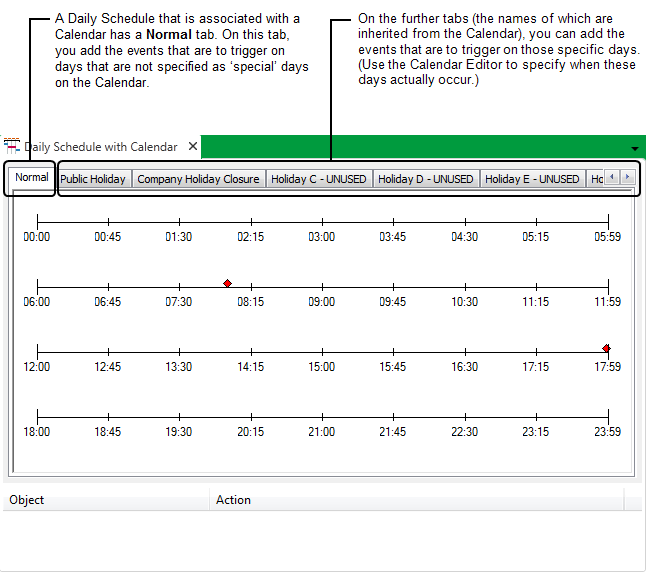Open the document window list dropdown arrow
The height and width of the screenshot is (572, 663).
click(635, 148)
